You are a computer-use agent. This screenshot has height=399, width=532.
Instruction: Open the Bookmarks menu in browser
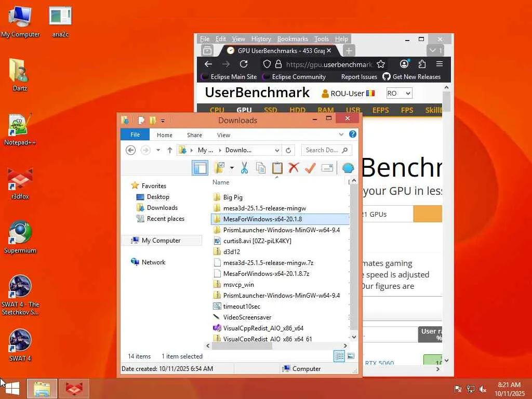pos(292,39)
